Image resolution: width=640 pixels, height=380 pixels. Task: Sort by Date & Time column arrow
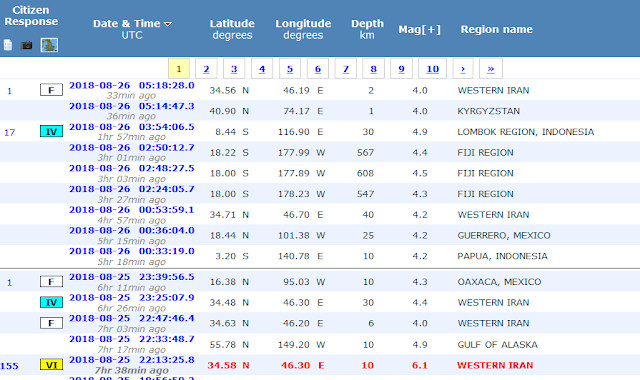pos(168,24)
